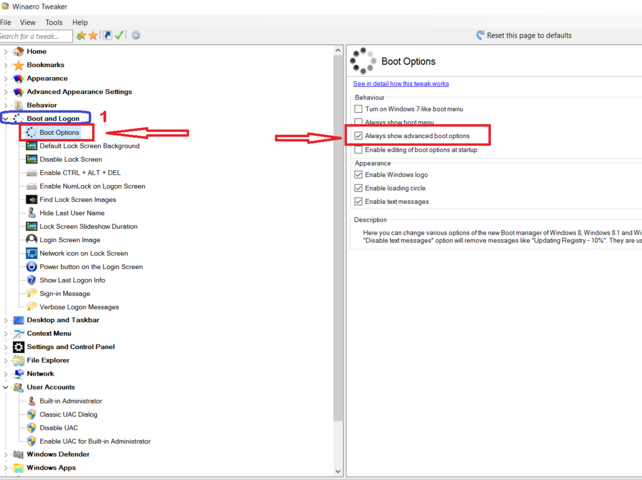Viewport: 642px width, 480px height.
Task: Expand the Windows Defender node
Action: [x=5, y=455]
